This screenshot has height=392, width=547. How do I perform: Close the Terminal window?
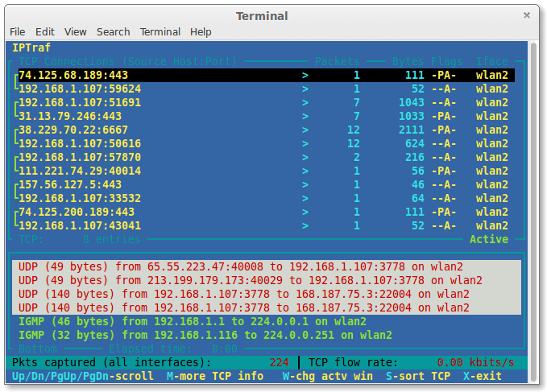pos(526,15)
